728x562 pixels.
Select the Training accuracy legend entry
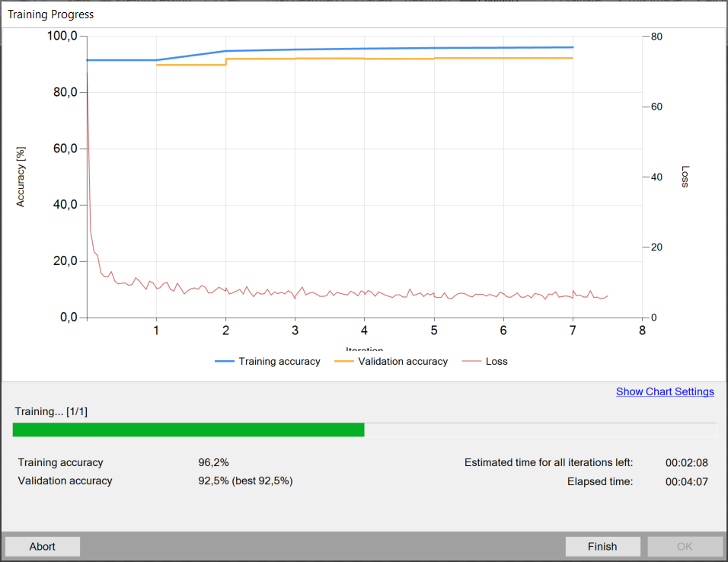click(279, 361)
